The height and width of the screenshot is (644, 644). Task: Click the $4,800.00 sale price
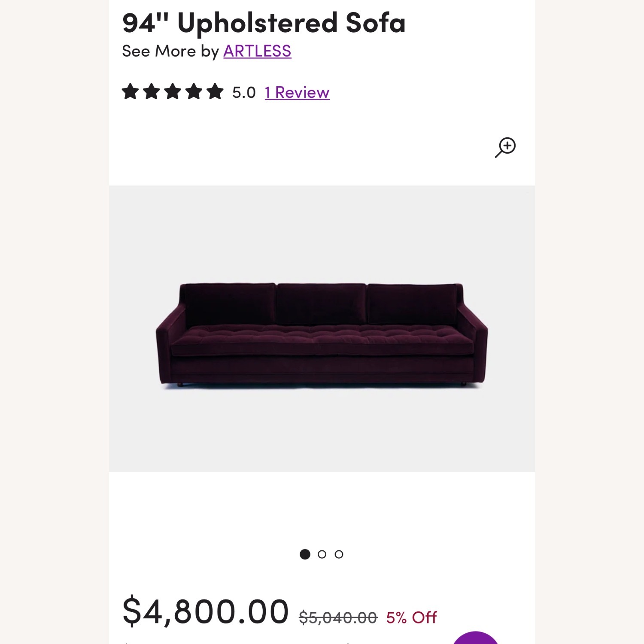[x=205, y=611]
